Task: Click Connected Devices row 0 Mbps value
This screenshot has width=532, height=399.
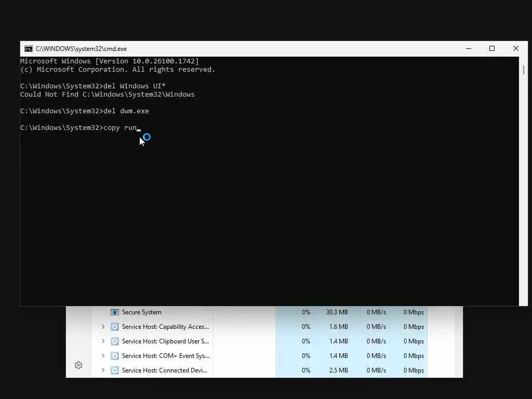Action: coord(414,370)
